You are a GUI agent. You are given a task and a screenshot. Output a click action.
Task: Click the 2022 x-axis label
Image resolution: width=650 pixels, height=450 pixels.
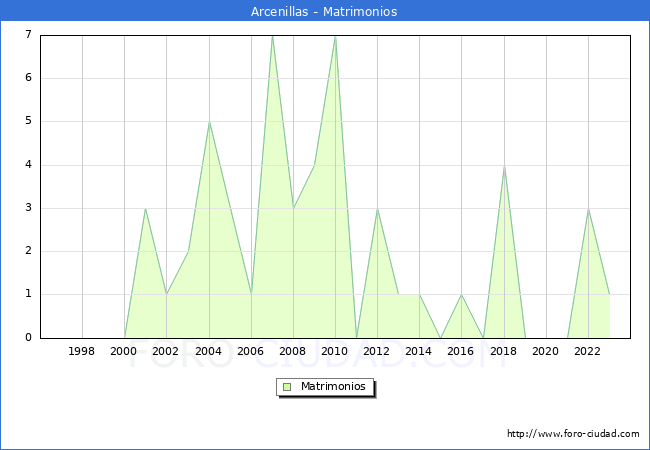click(588, 351)
